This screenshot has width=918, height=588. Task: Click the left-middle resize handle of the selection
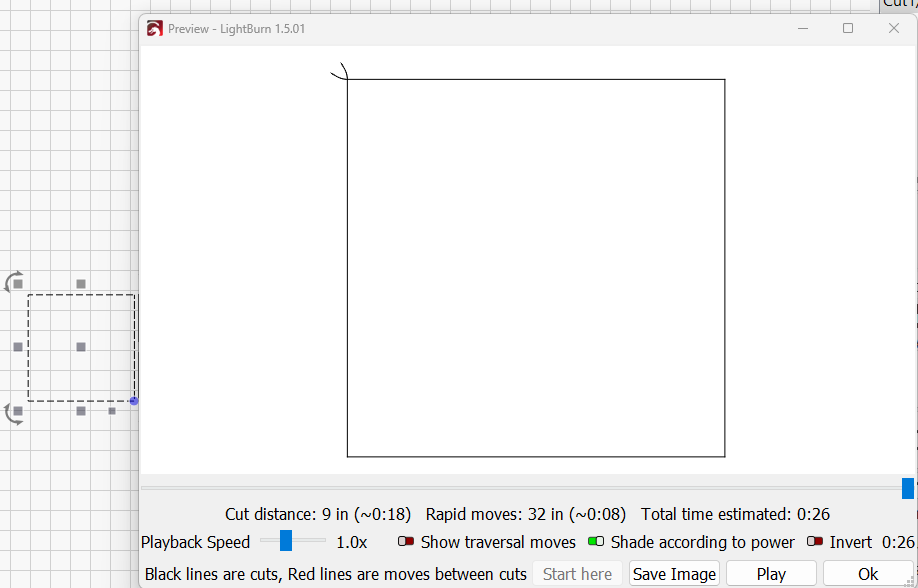pyautogui.click(x=18, y=347)
